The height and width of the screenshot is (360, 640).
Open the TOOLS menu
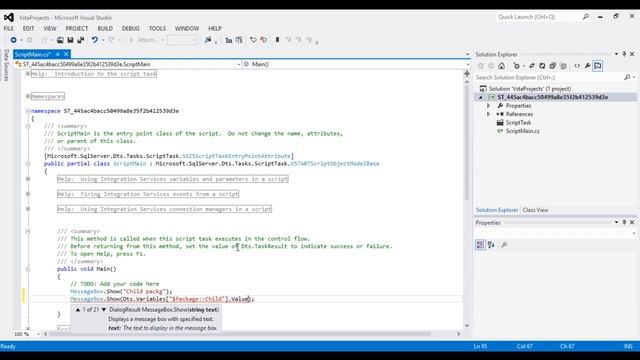click(157, 29)
